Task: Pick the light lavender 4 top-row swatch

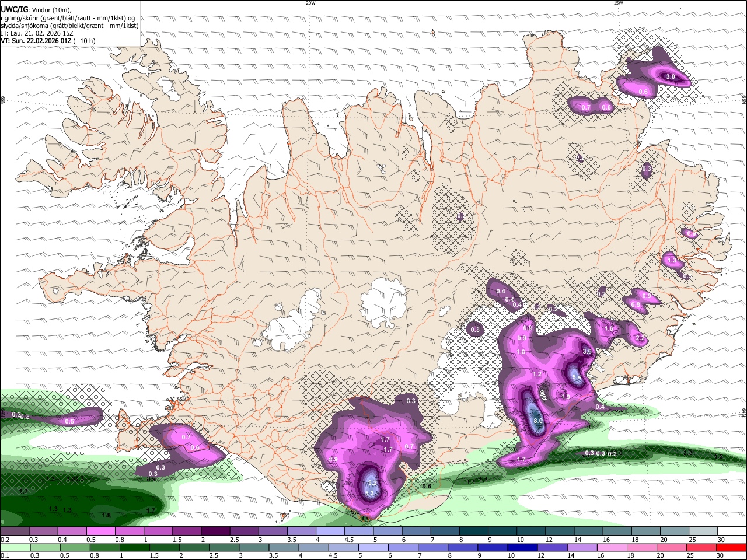Action: [x=329, y=531]
